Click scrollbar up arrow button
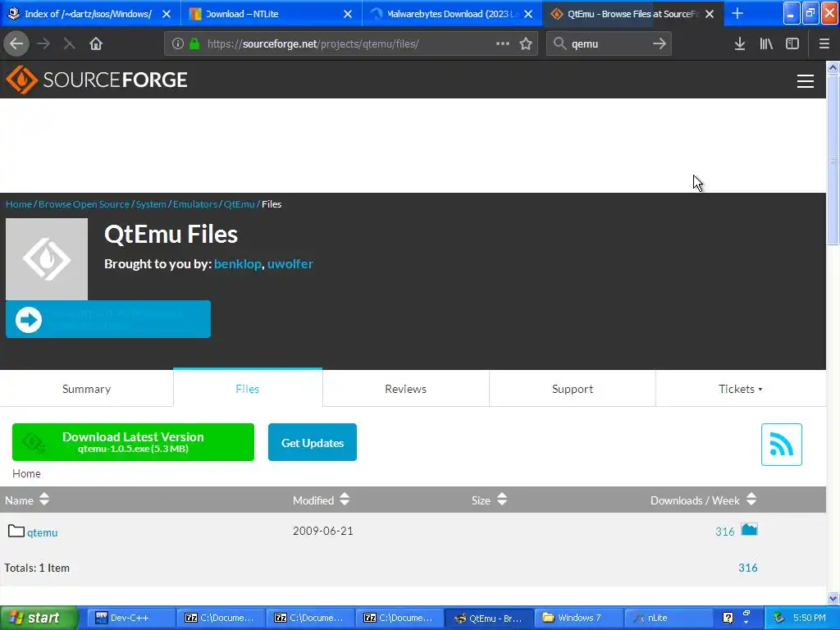This screenshot has height=630, width=840. (833, 67)
